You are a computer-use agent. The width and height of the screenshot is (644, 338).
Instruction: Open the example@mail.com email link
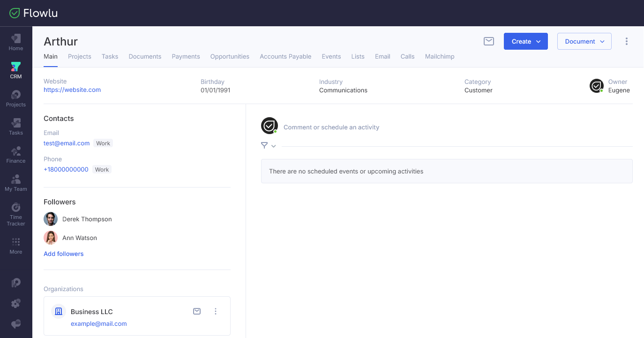(99, 324)
